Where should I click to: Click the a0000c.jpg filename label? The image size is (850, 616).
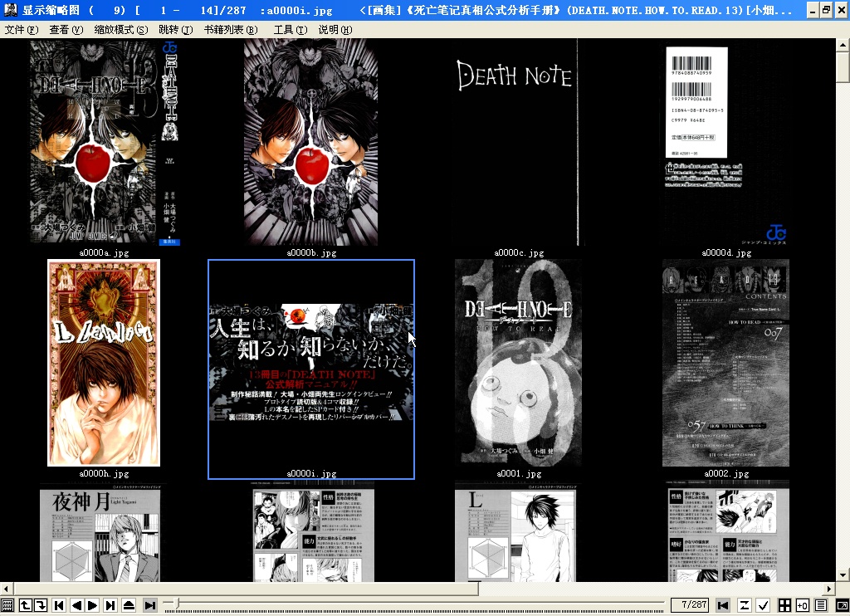(520, 252)
